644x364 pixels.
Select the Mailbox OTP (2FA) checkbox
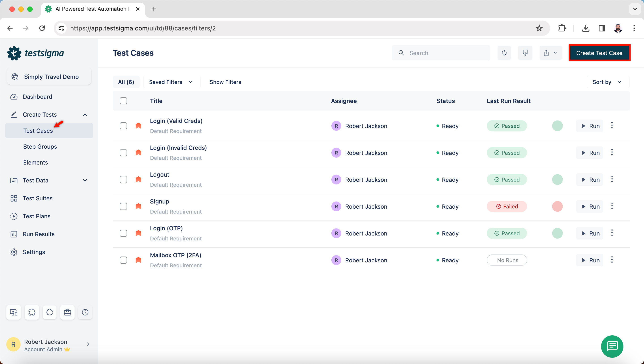click(123, 260)
